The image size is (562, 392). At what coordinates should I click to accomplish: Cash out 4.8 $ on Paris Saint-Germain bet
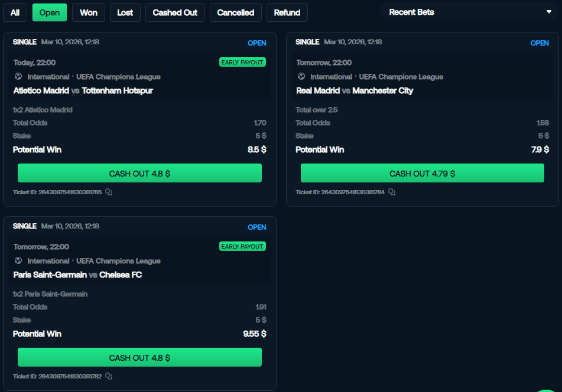pyautogui.click(x=140, y=357)
